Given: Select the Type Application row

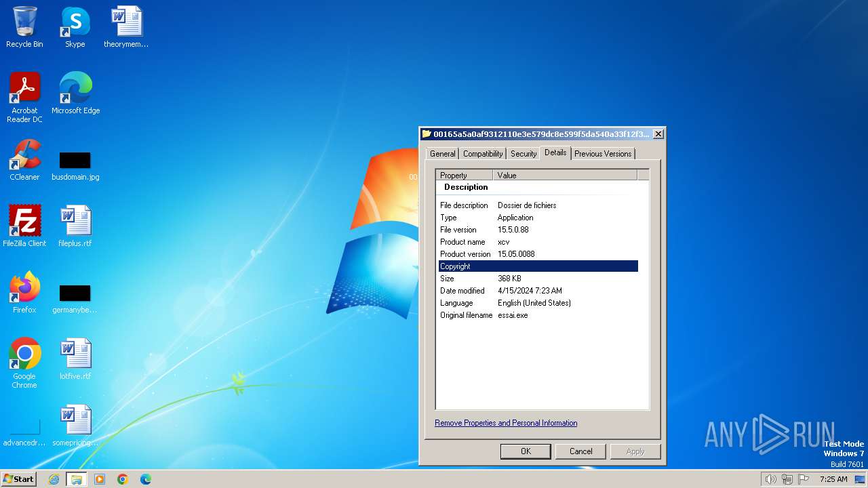Looking at the screenshot, I should tap(538, 218).
